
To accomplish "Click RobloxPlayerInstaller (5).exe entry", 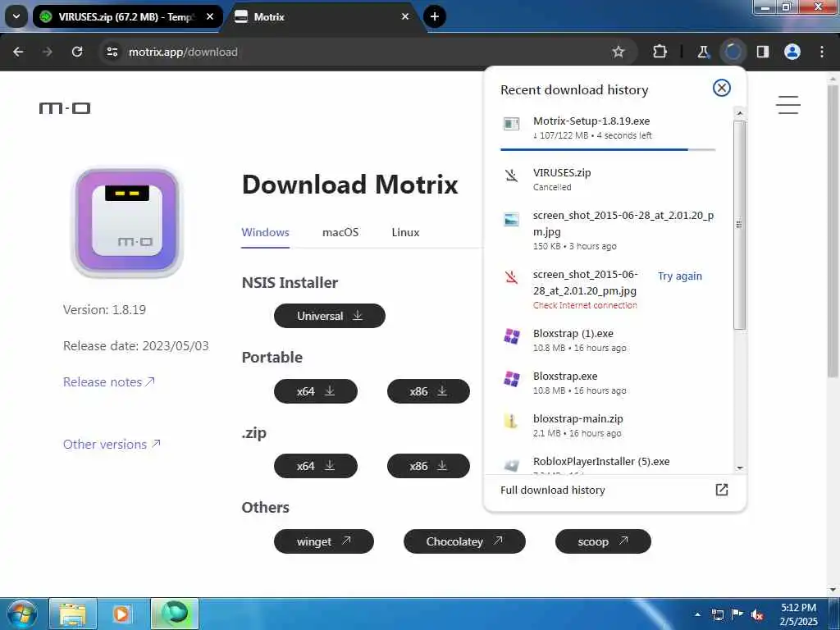I will pos(608,465).
